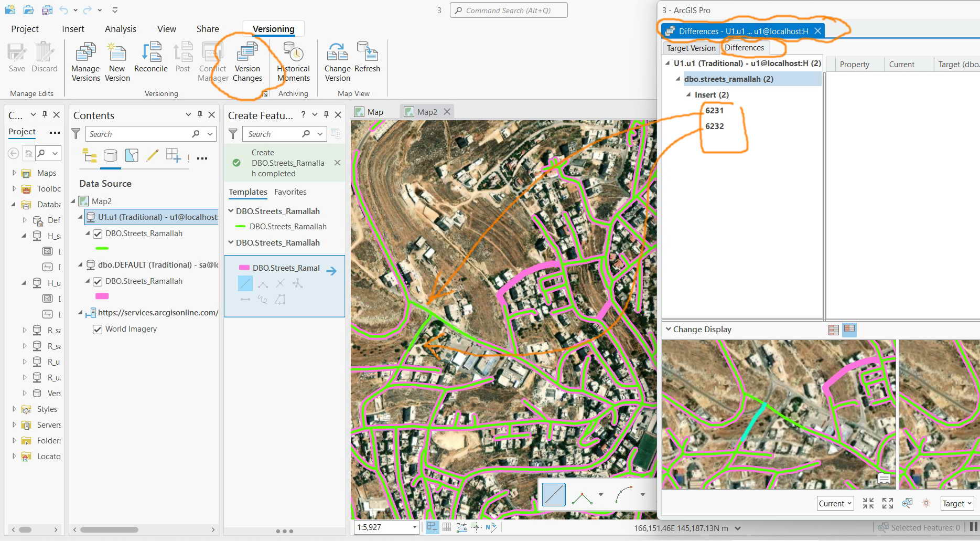980x541 pixels.
Task: Uncheck DBO.Streets_Ramallah under U1.u1
Action: (x=98, y=234)
